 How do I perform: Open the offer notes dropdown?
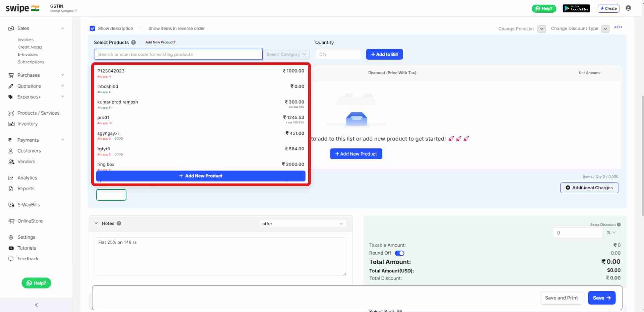click(303, 224)
